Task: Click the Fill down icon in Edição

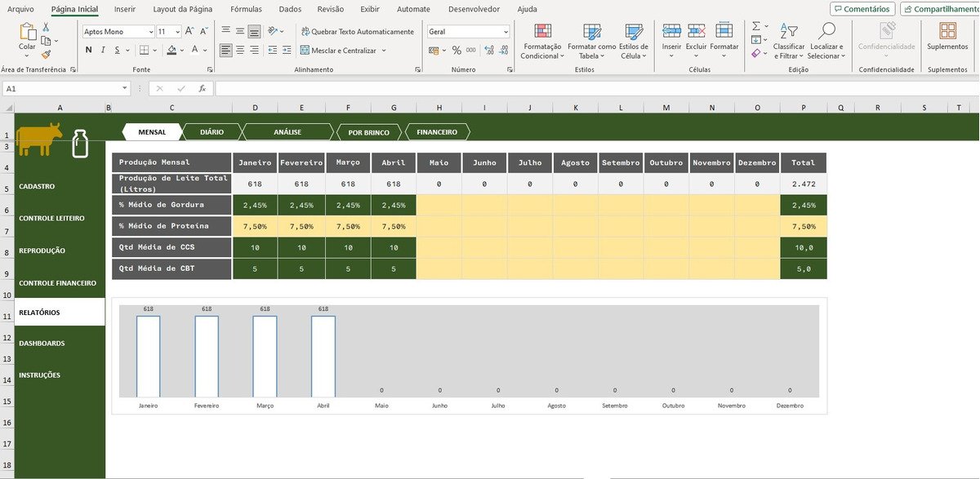Action: point(756,39)
